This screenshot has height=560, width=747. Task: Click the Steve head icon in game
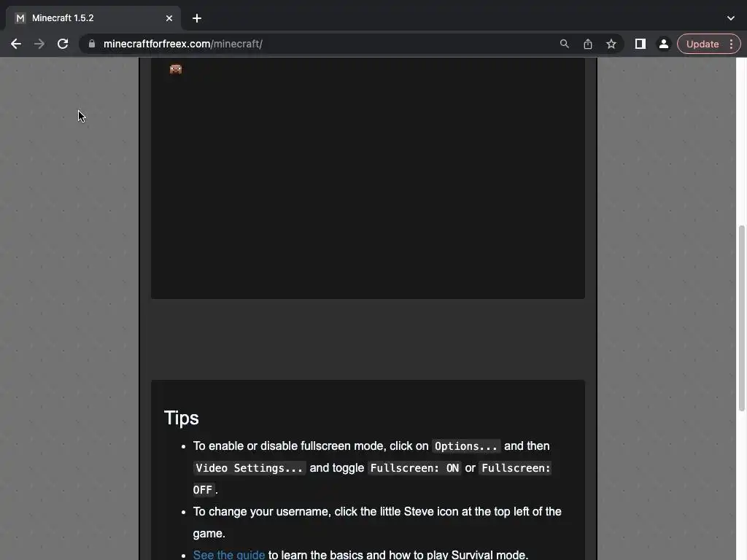(x=175, y=69)
